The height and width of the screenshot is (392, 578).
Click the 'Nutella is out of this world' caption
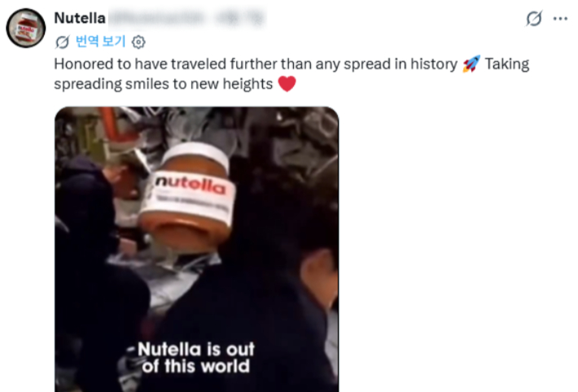click(x=195, y=358)
